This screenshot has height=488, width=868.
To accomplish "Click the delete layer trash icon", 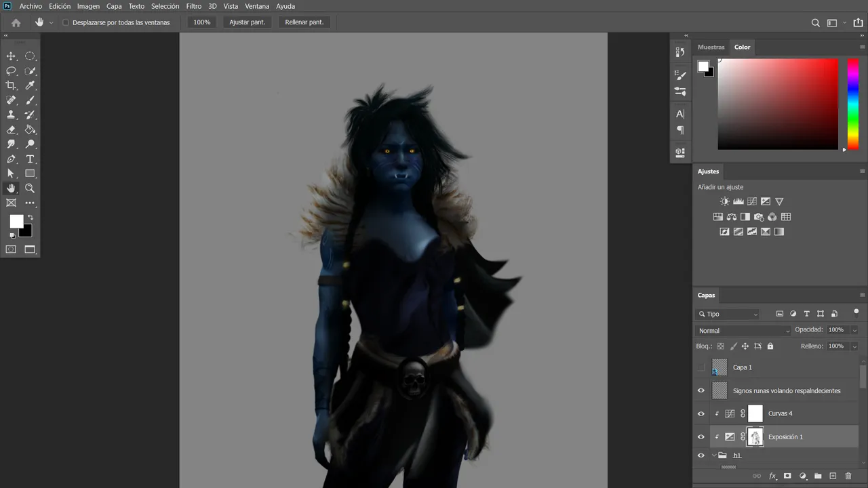I will 848,476.
